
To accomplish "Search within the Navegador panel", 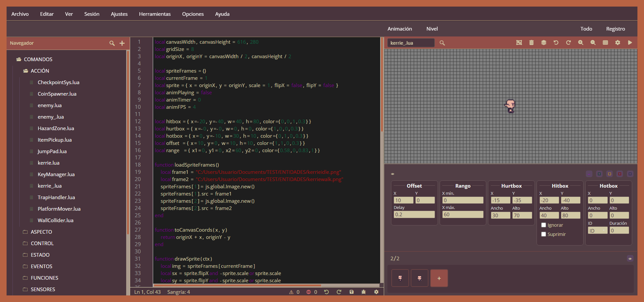I will [112, 43].
